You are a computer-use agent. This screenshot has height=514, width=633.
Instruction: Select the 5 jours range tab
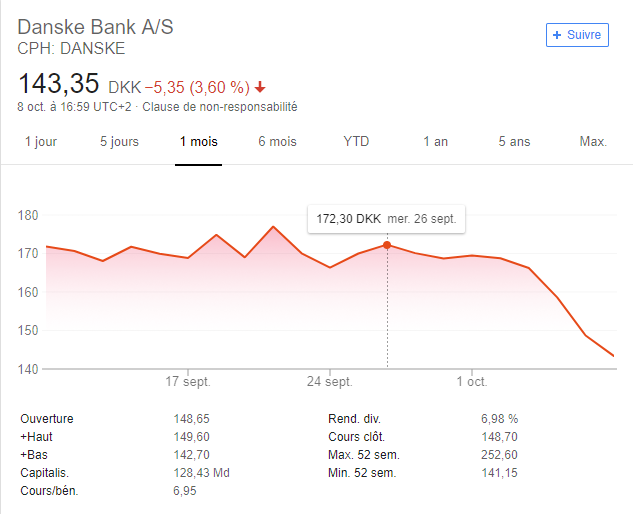pyautogui.click(x=119, y=142)
